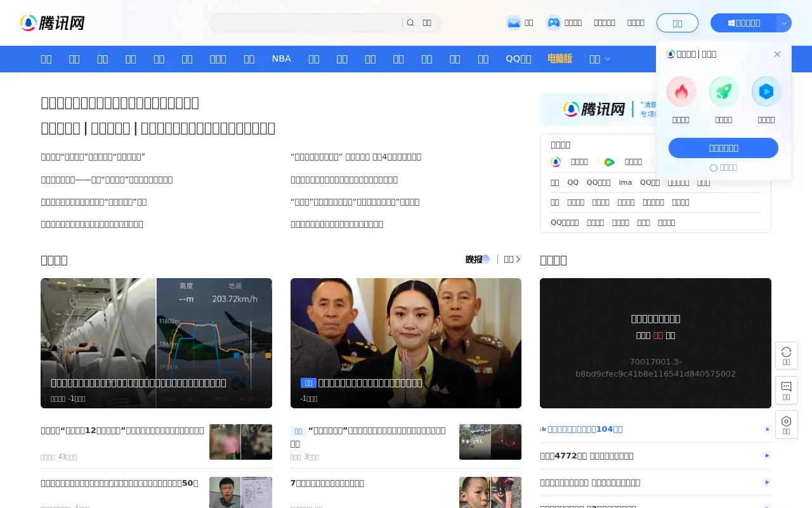Open the game controller icon in the header
This screenshot has height=508, width=812.
(x=553, y=23)
